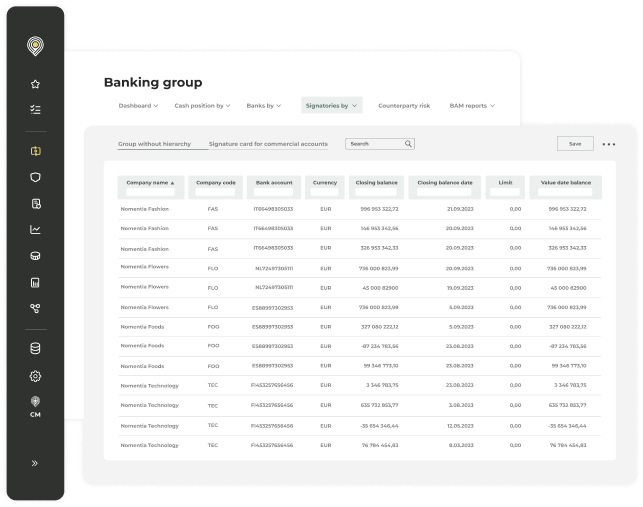Open the database icon in sidebar
The height and width of the screenshot is (507, 643).
pos(35,348)
